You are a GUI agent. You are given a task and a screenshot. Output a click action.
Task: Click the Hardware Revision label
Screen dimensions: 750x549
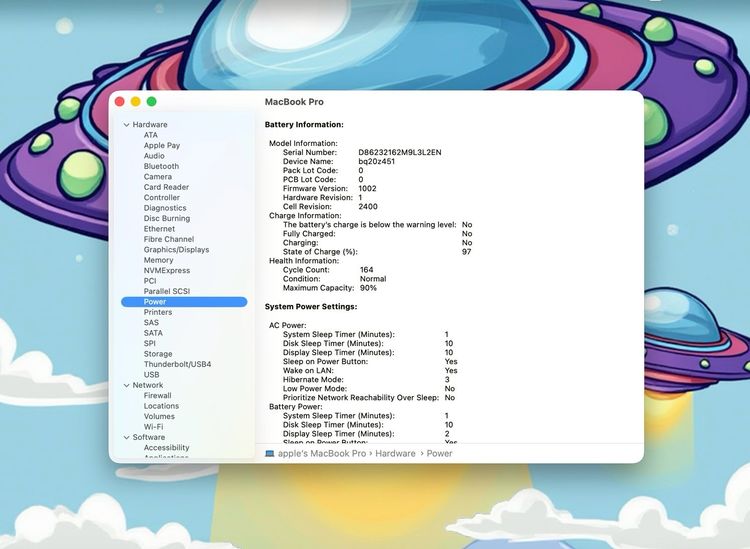click(x=318, y=198)
